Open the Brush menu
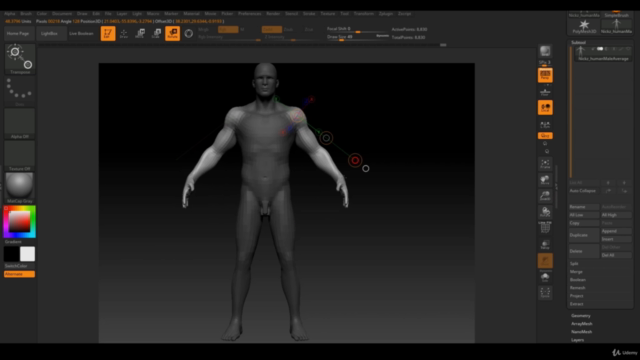The width and height of the screenshot is (640, 360). pos(26,13)
